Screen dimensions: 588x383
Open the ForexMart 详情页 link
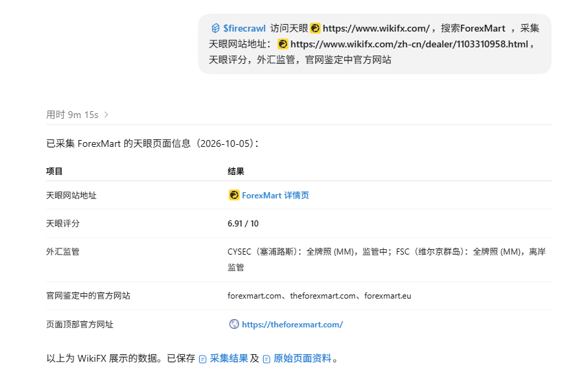[x=275, y=195]
